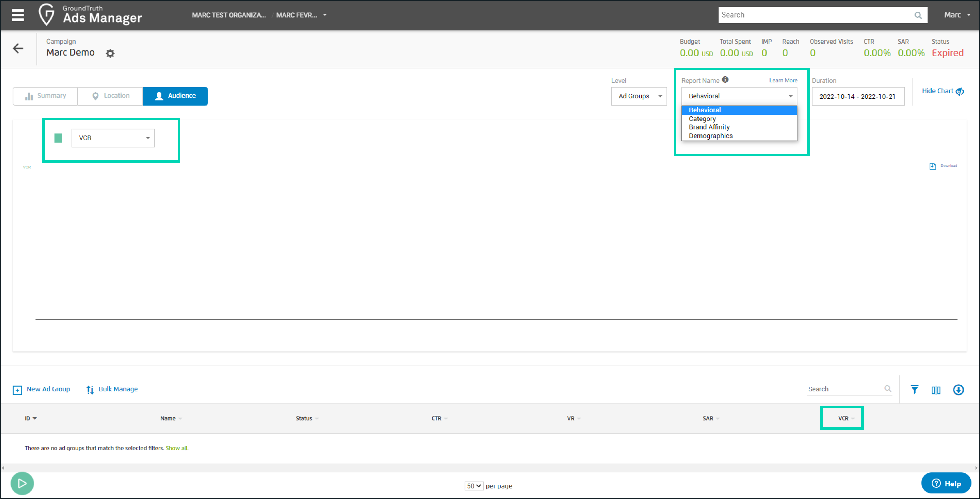Click the Expired status value
Screen dimensions: 980x499
pos(947,53)
